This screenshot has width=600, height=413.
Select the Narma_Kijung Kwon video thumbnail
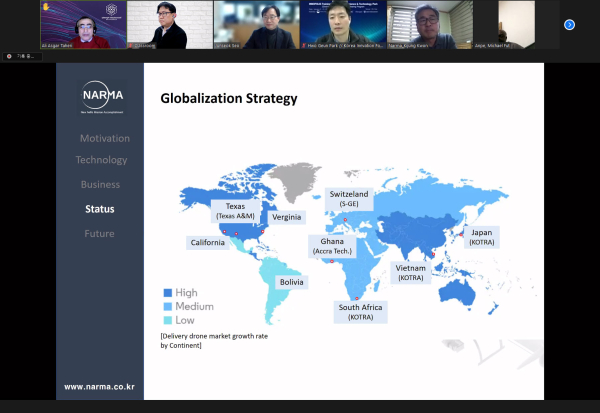[430, 24]
